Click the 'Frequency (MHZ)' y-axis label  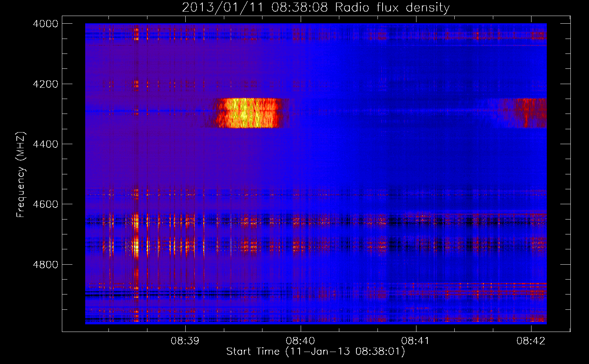pyautogui.click(x=21, y=175)
